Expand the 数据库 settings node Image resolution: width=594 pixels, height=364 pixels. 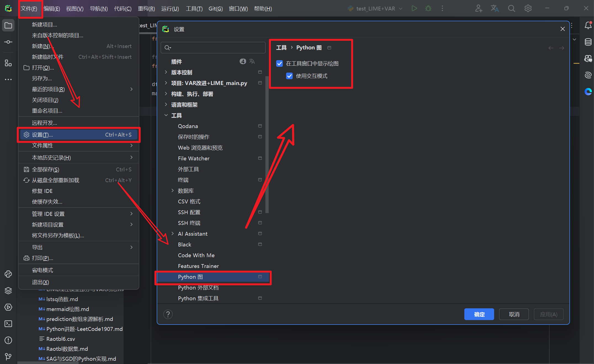pos(173,191)
